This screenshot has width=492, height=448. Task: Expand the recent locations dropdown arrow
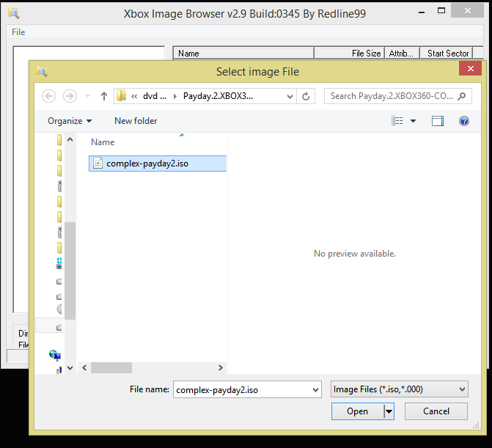[87, 96]
